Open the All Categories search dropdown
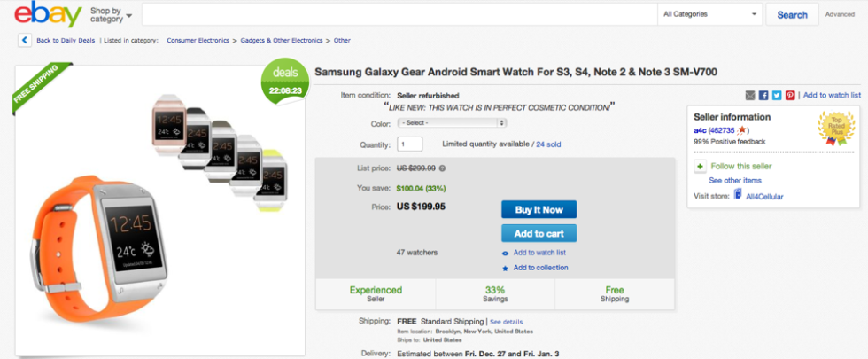This screenshot has height=359, width=868. [x=709, y=14]
